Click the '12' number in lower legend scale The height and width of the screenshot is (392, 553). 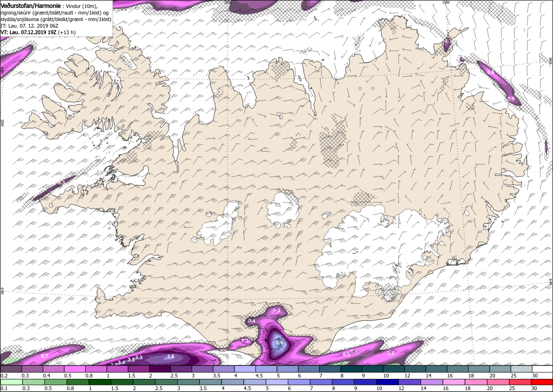(x=401, y=388)
